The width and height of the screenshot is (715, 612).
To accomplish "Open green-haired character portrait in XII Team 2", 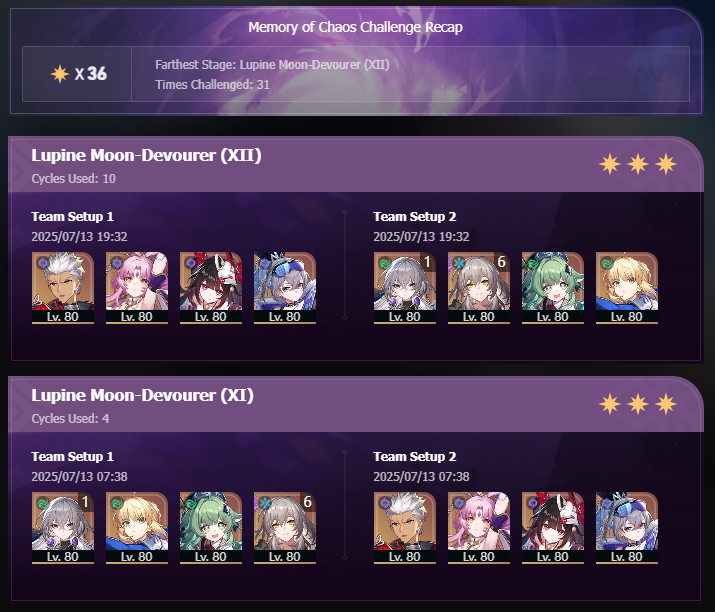I will [x=553, y=288].
